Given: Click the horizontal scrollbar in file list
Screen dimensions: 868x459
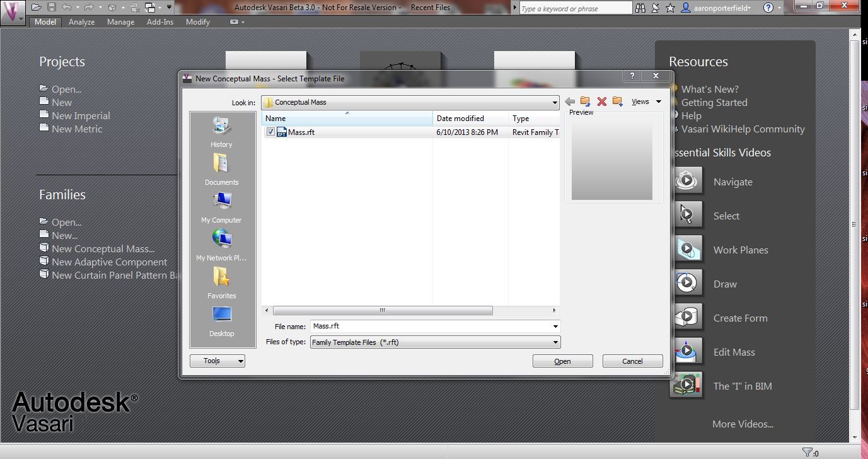Looking at the screenshot, I should (383, 310).
